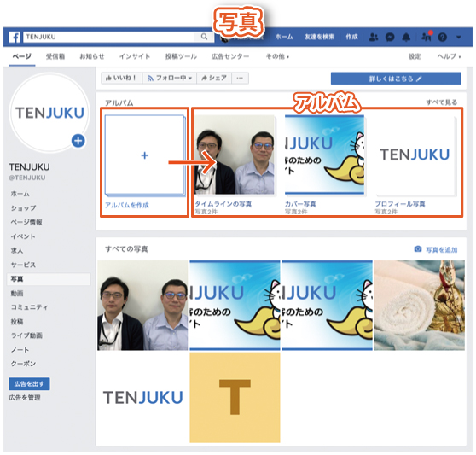Open クーポン in the left sidebar
476x455 pixels.
[x=23, y=364]
